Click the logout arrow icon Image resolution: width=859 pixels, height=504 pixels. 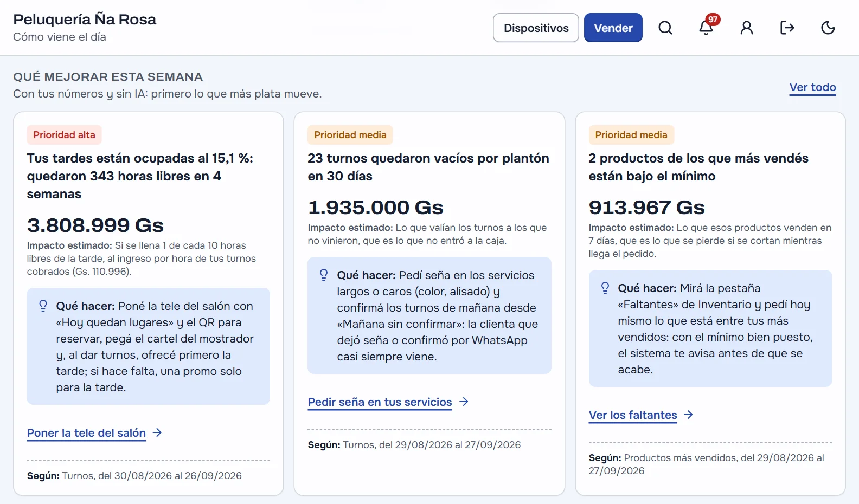[x=787, y=28]
